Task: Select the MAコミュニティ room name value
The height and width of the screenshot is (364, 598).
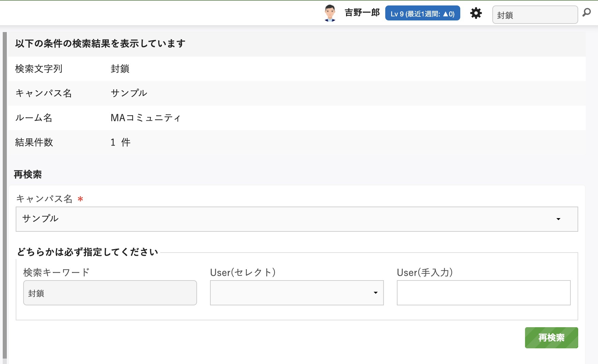Action: coord(146,118)
